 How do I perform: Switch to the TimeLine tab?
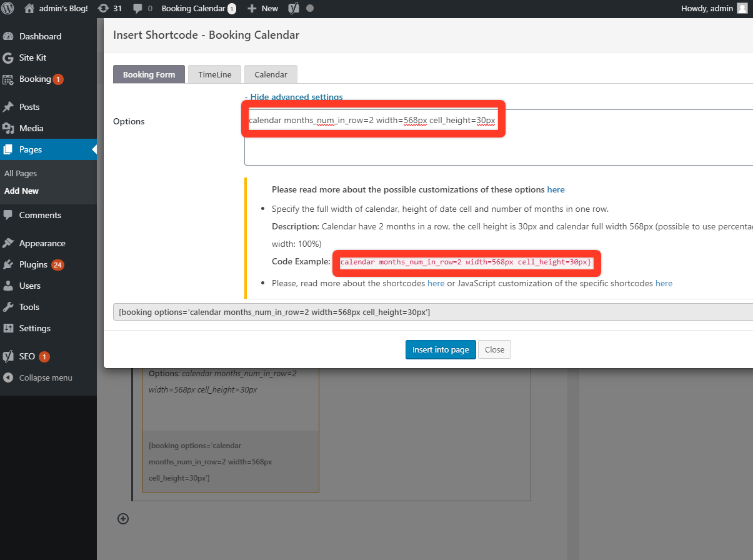tap(215, 74)
